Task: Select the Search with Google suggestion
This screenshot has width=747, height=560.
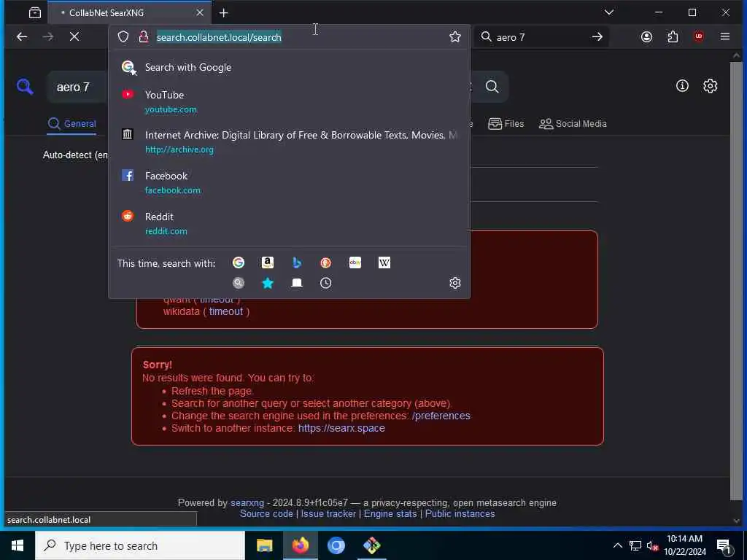Action: (x=289, y=67)
